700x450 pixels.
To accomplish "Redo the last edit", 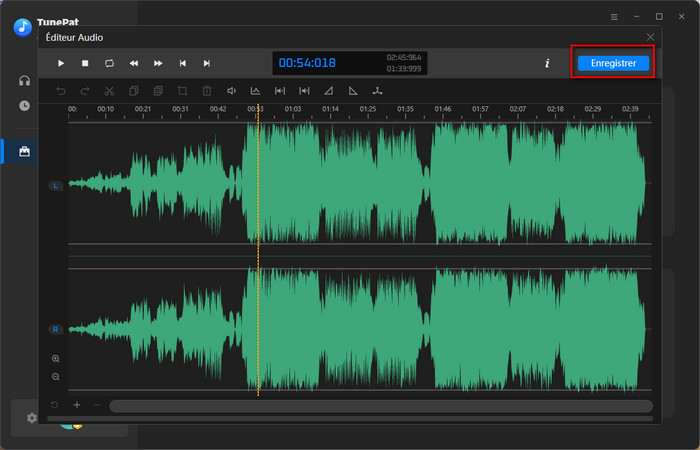I will [85, 91].
